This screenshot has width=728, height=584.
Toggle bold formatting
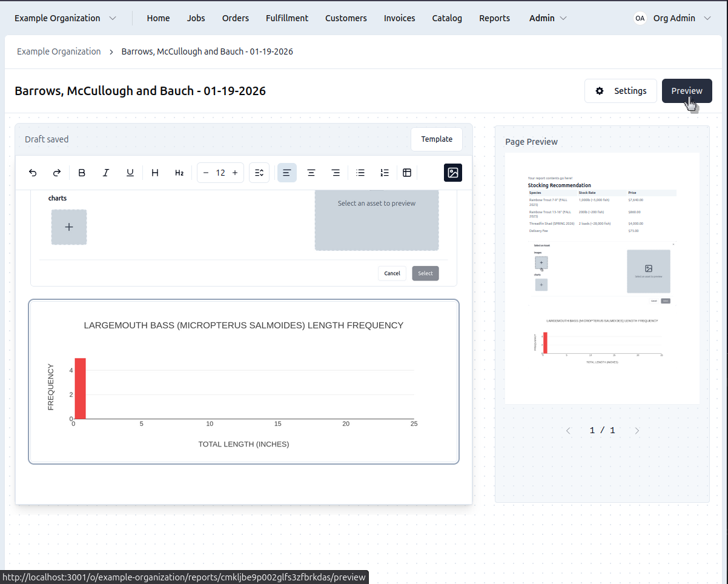(x=82, y=173)
